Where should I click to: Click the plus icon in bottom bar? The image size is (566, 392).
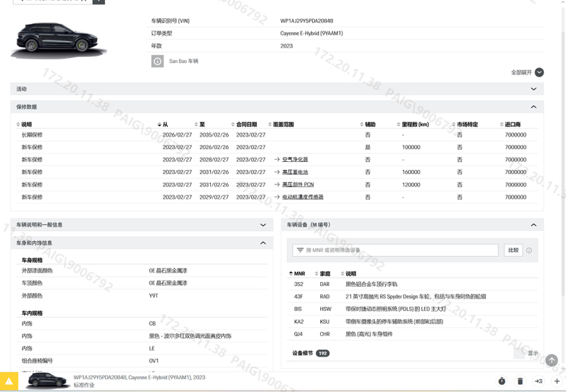pyautogui.click(x=556, y=381)
